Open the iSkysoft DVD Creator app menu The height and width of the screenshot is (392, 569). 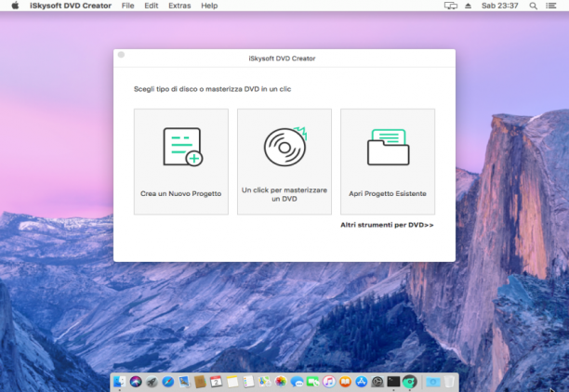pos(71,6)
